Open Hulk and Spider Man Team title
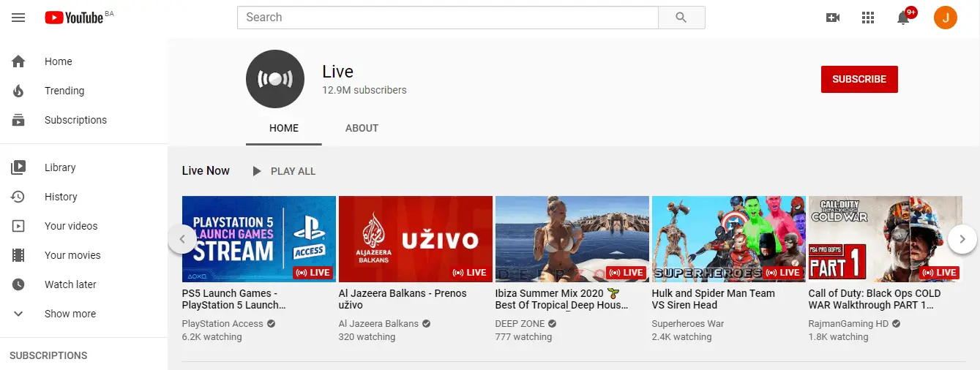This screenshot has height=370, width=980. (x=713, y=299)
